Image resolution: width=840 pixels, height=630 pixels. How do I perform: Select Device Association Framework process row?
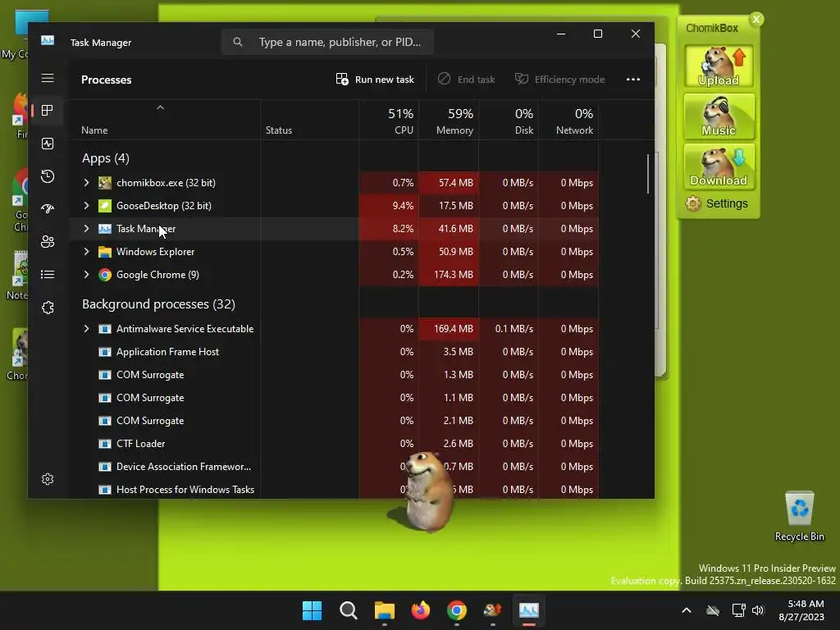click(x=334, y=467)
